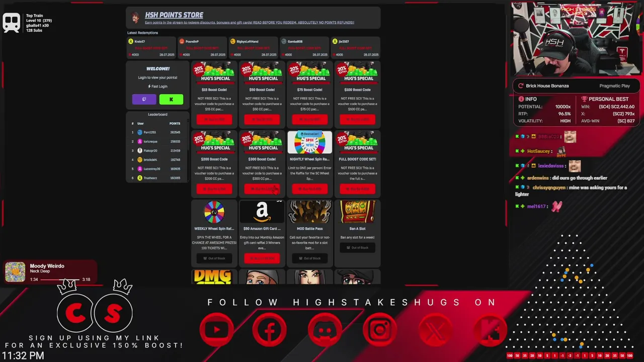The image size is (644, 362).
Task: Click chrissyqnguyen's chat message
Action: 571,191
